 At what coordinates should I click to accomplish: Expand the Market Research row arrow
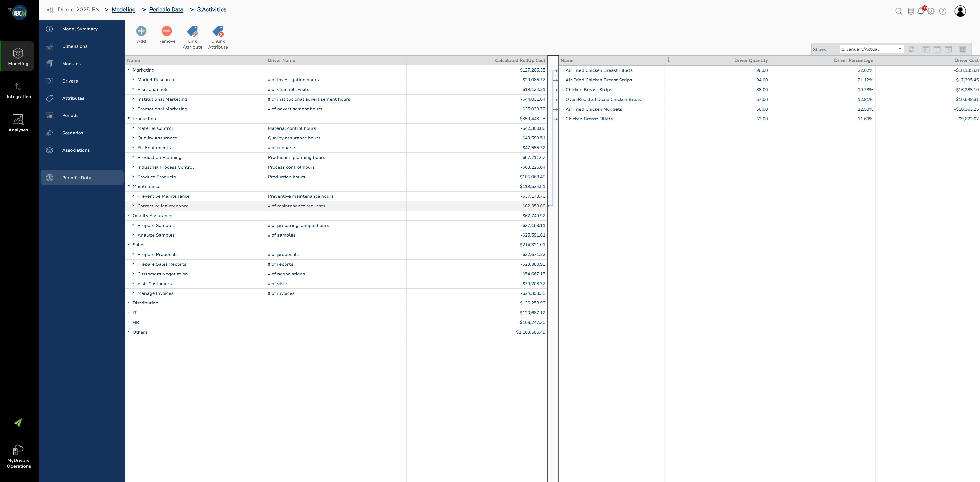click(133, 80)
